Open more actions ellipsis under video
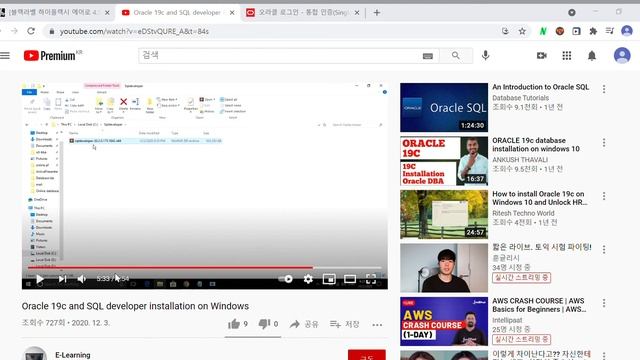This screenshot has height=360, width=640. coord(377,325)
